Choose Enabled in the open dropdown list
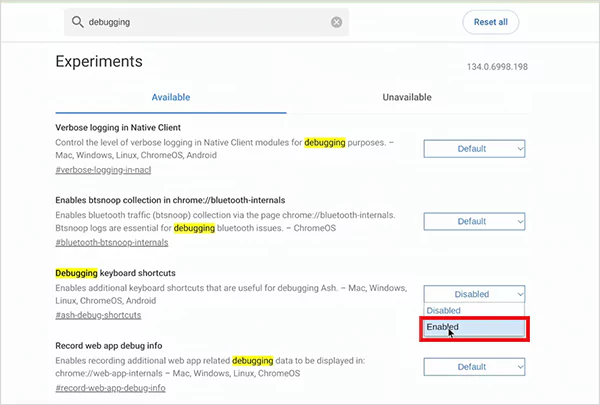Image resolution: width=600 pixels, height=405 pixels. click(474, 327)
